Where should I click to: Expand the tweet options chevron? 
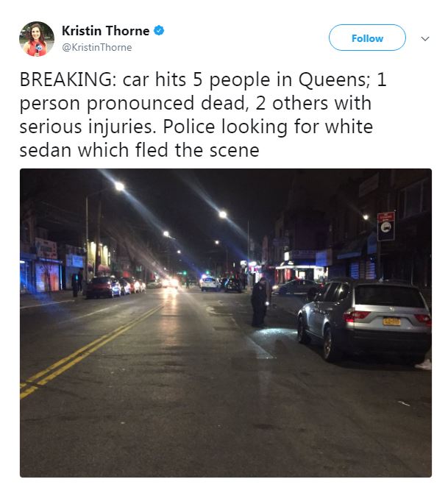[425, 39]
